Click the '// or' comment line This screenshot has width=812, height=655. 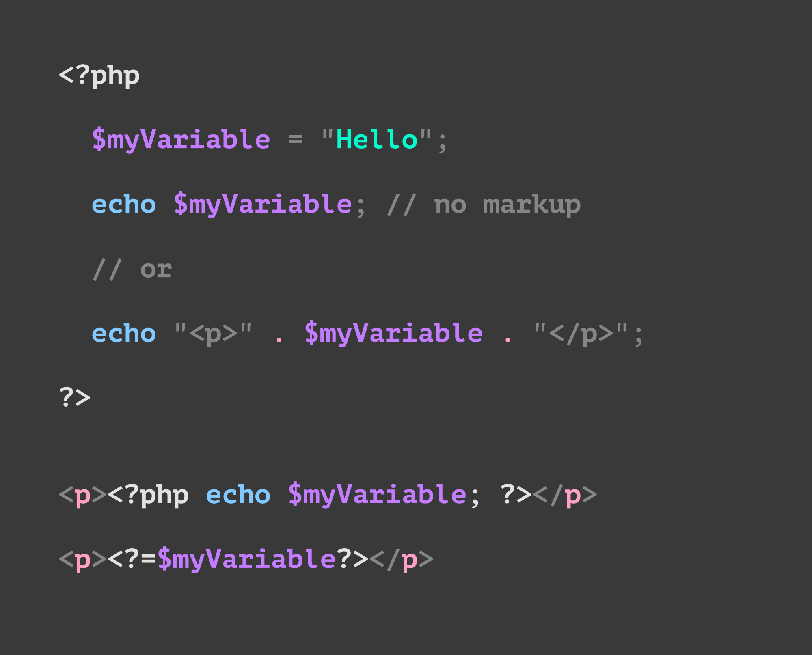click(132, 269)
